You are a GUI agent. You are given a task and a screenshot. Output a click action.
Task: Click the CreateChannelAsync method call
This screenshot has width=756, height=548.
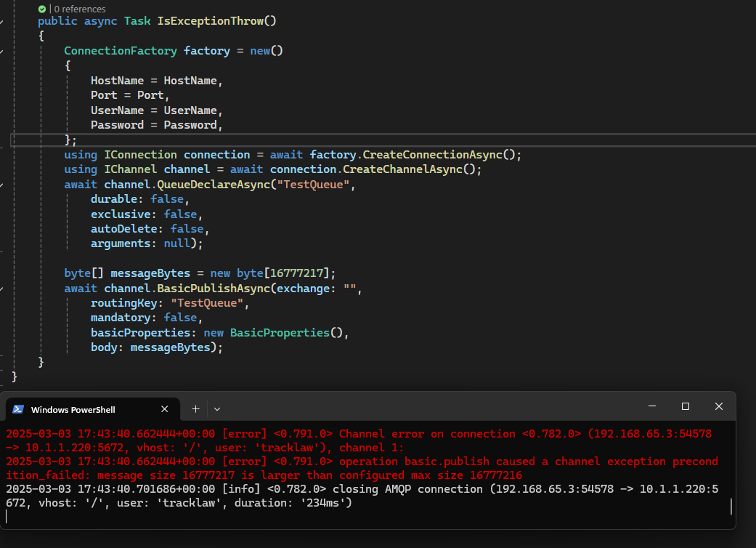pyautogui.click(x=402, y=169)
